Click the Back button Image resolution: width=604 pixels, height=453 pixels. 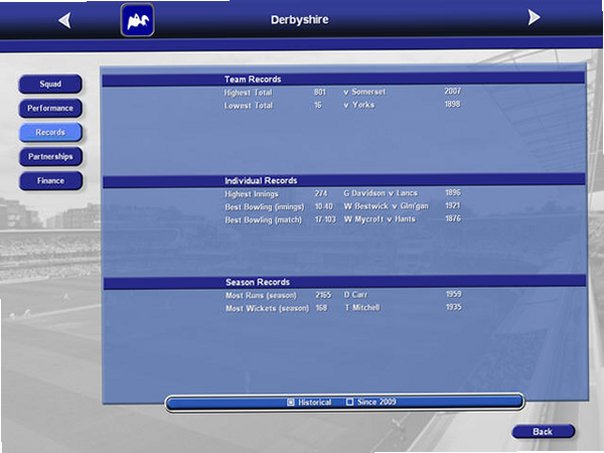(x=543, y=432)
